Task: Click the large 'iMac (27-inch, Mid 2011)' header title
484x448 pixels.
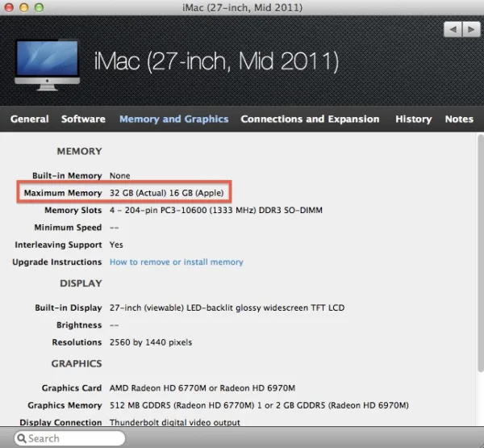Action: (x=216, y=61)
